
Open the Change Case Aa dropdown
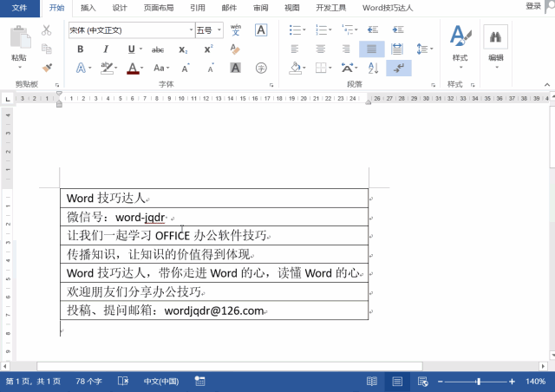[161, 68]
